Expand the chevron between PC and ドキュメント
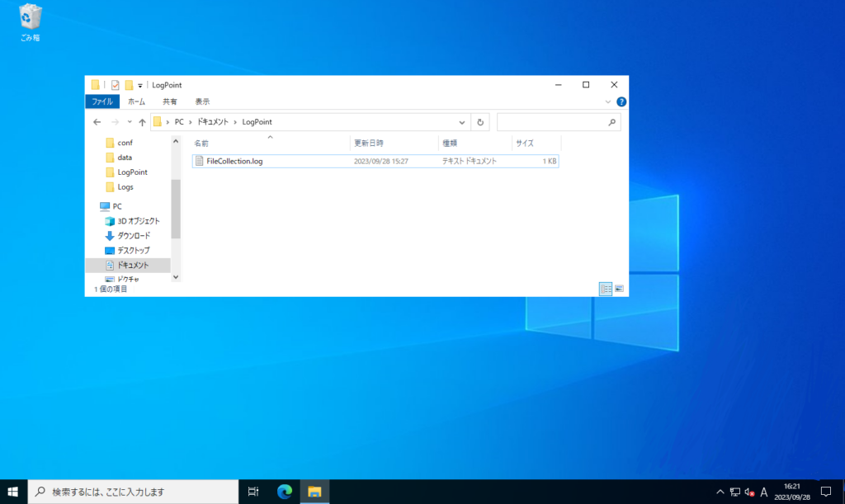This screenshot has width=845, height=504. click(x=191, y=122)
